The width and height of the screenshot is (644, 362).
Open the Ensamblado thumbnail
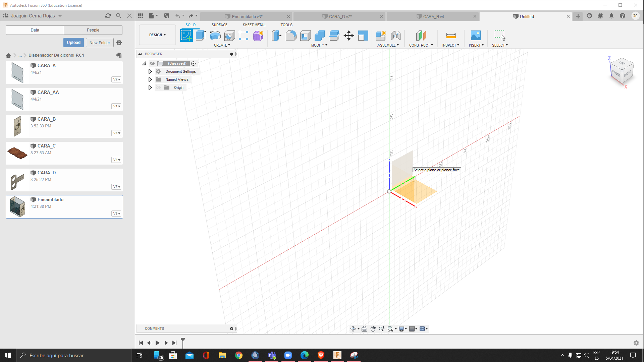[x=17, y=207]
